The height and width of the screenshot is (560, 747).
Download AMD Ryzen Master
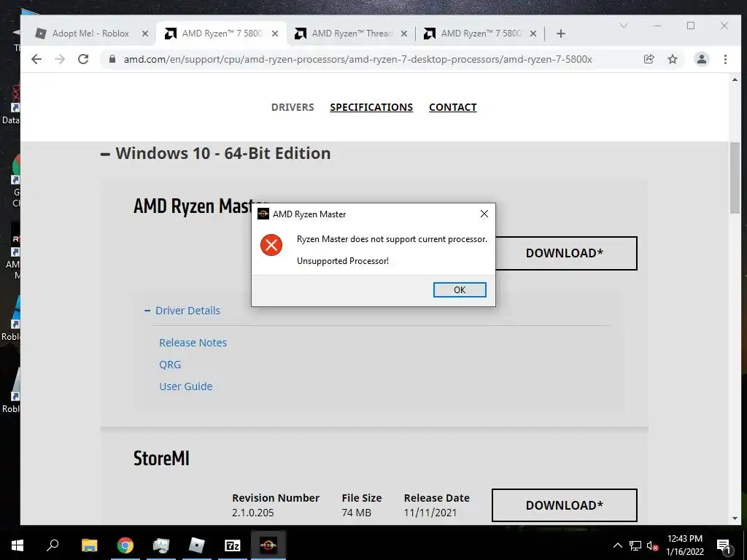pos(564,253)
